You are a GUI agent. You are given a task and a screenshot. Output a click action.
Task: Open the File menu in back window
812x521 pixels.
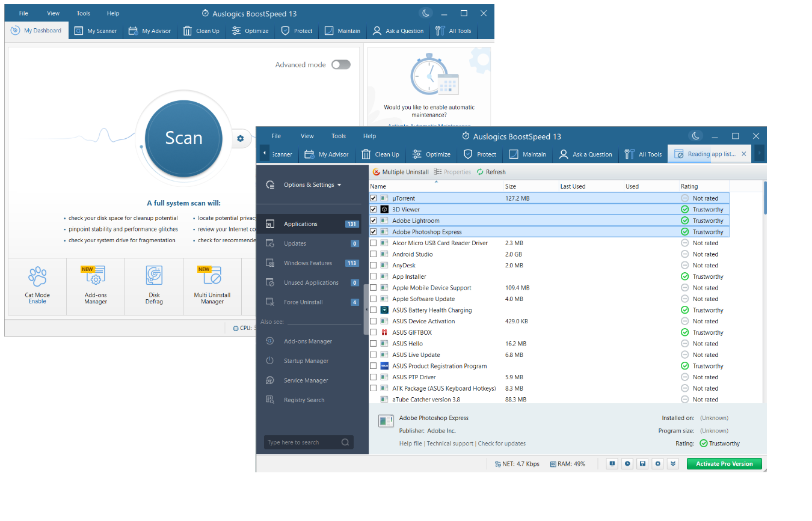(x=23, y=13)
